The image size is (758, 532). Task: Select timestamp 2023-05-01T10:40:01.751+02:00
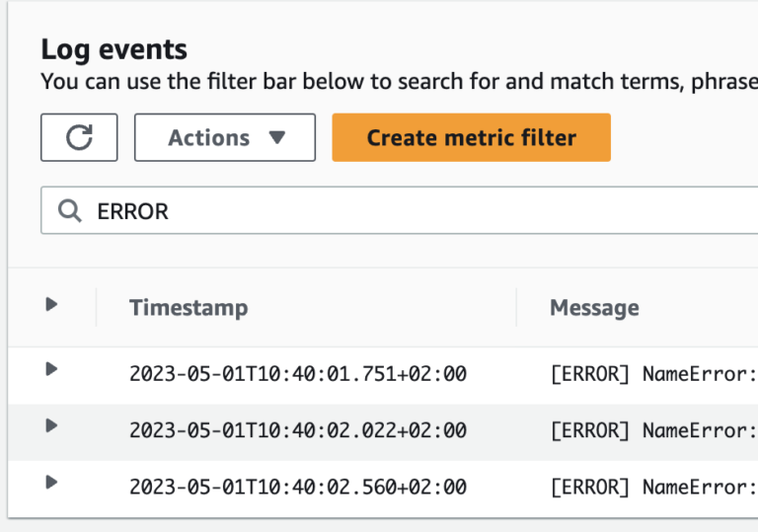(298, 374)
